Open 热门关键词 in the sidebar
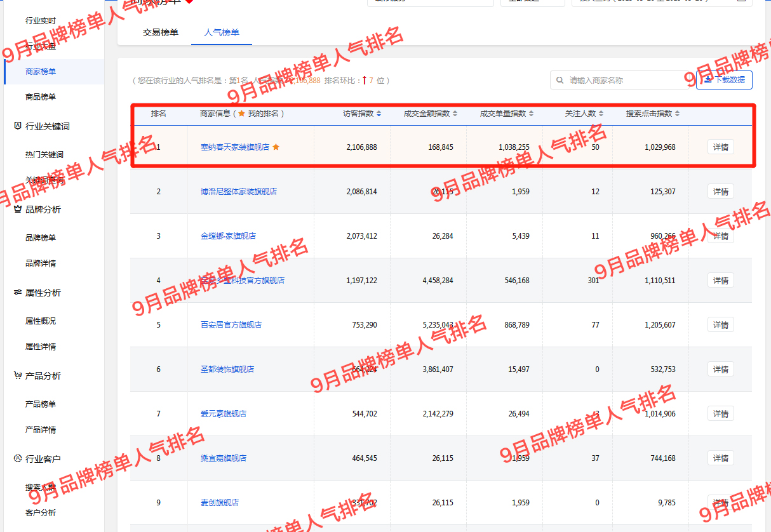This screenshot has width=771, height=532. [x=44, y=155]
